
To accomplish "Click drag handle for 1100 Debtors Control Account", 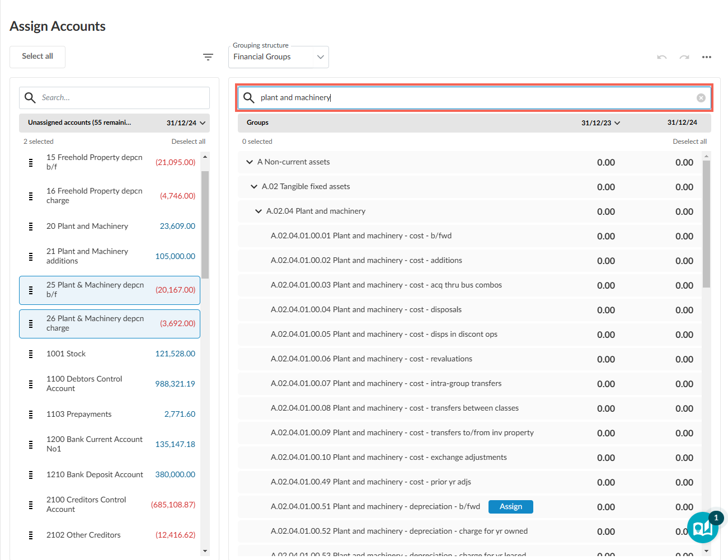I will [x=31, y=384].
